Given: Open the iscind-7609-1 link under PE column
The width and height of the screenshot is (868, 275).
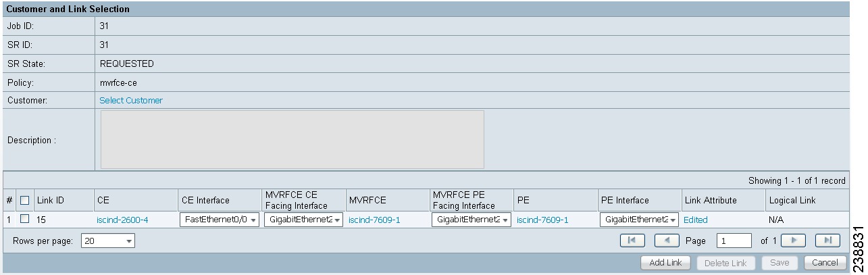Looking at the screenshot, I should 542,220.
